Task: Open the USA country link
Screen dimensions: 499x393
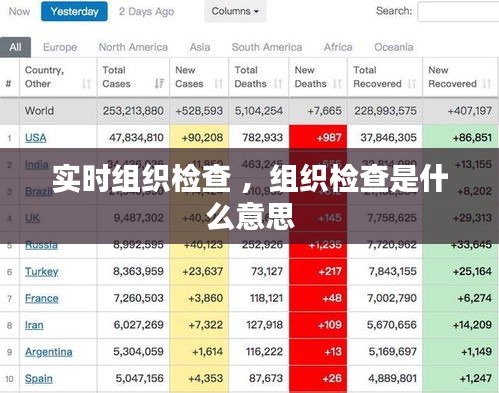Action: coord(36,138)
